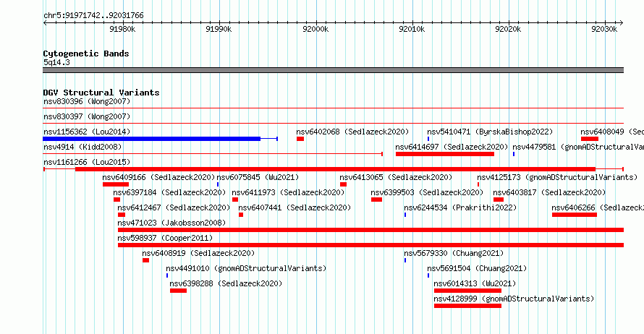
Task: Open nsv6407441 (Sedlazeck2020) label
Action: (x=295, y=207)
